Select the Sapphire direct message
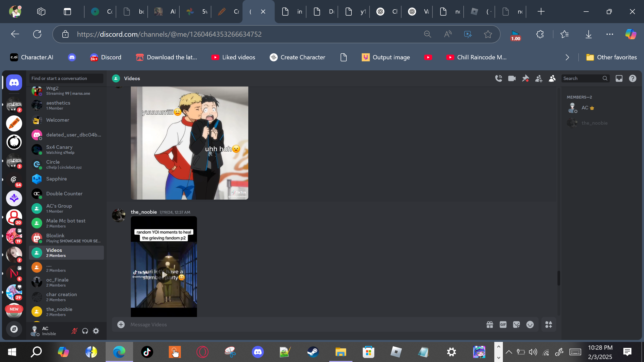644x362 pixels. (66, 179)
